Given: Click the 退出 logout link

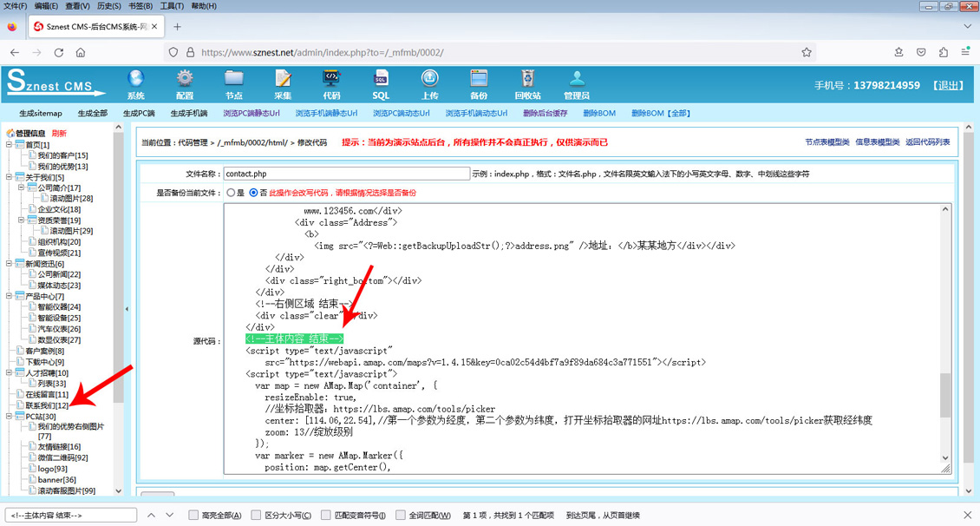Looking at the screenshot, I should 947,86.
